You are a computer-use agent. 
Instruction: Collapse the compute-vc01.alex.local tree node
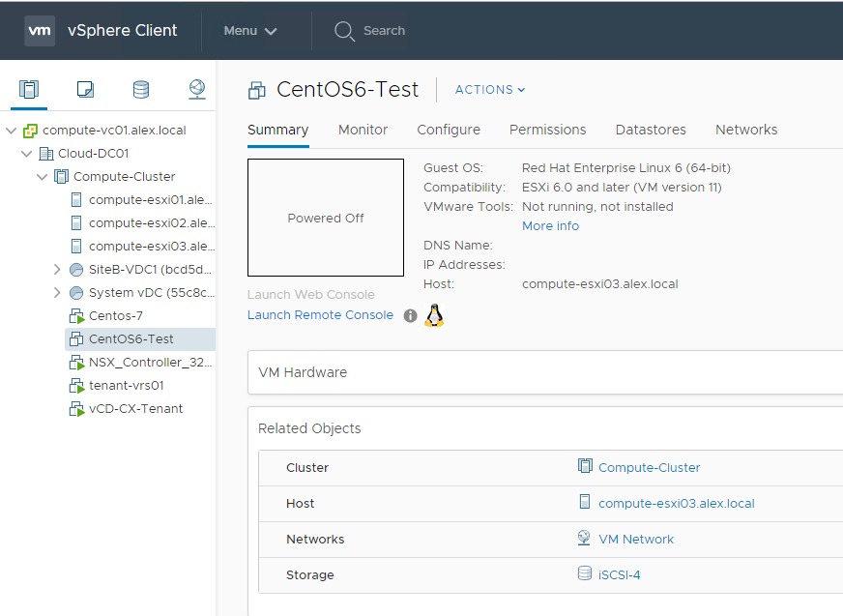tap(12, 131)
